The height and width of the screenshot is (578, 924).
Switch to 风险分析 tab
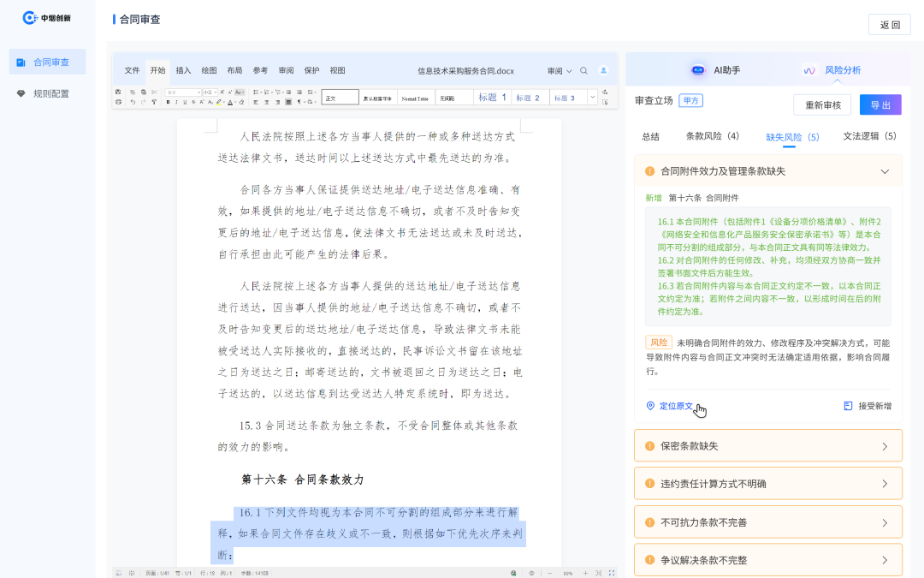point(832,70)
